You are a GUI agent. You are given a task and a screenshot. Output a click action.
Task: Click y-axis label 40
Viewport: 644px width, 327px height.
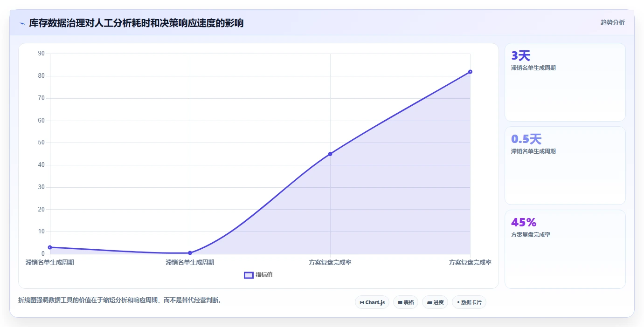coord(41,165)
